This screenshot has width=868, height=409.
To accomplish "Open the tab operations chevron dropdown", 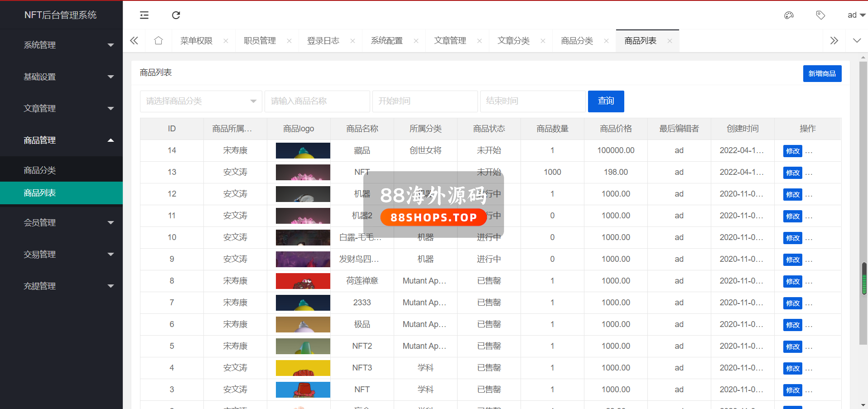I will pos(857,41).
